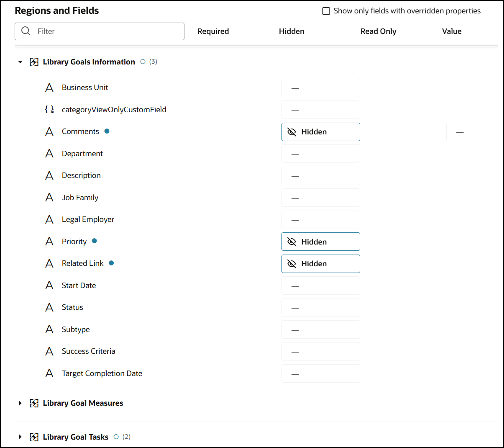504x448 pixels.
Task: Expand the Library Goal Tasks region
Action: [20, 437]
